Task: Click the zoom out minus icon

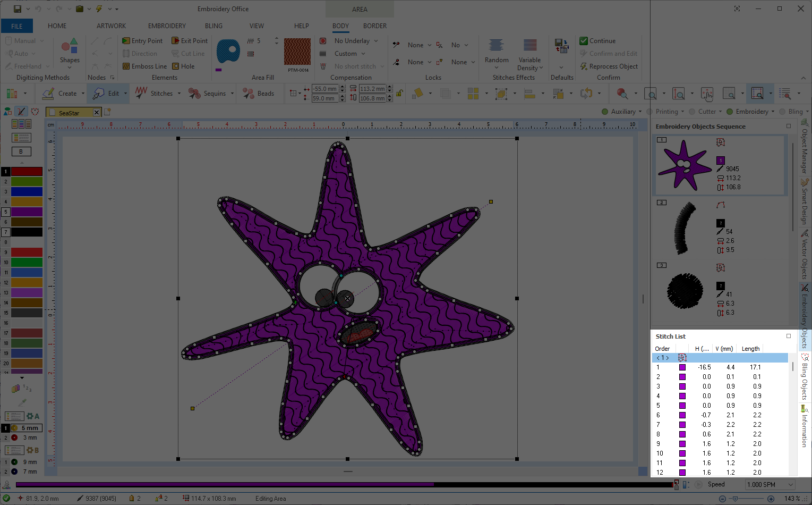Action: tap(722, 499)
